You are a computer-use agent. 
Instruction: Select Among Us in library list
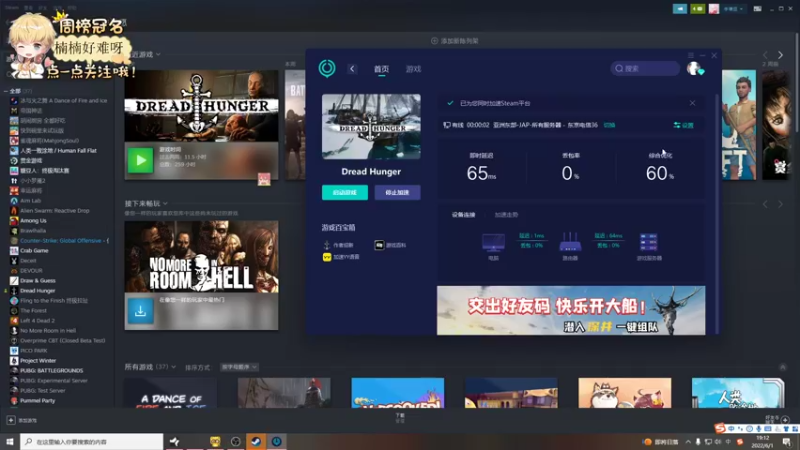pyautogui.click(x=33, y=220)
